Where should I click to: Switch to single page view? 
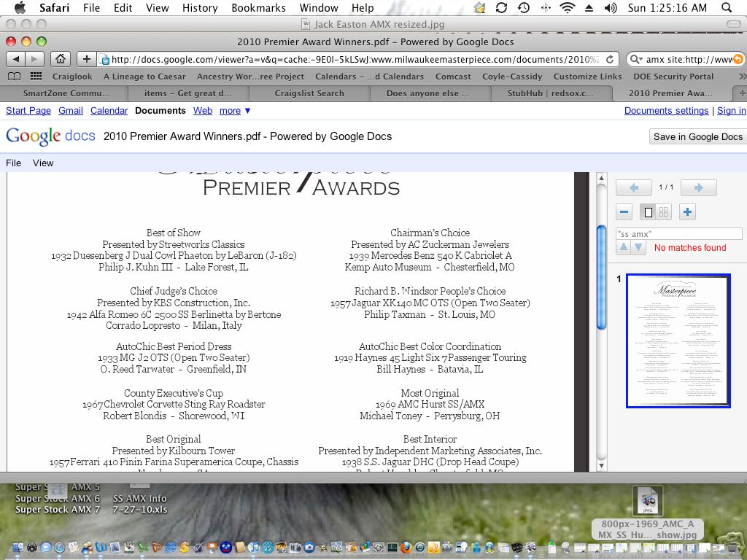tap(648, 212)
